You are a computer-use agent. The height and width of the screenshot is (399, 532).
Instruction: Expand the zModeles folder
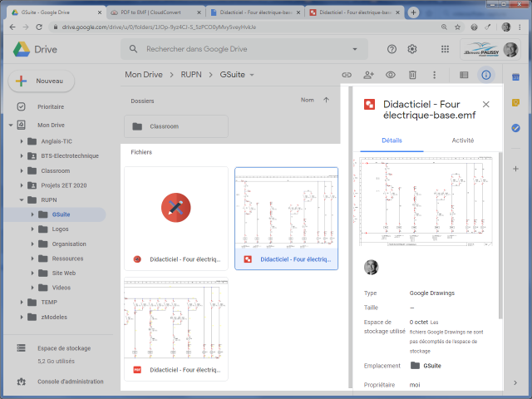coord(22,317)
